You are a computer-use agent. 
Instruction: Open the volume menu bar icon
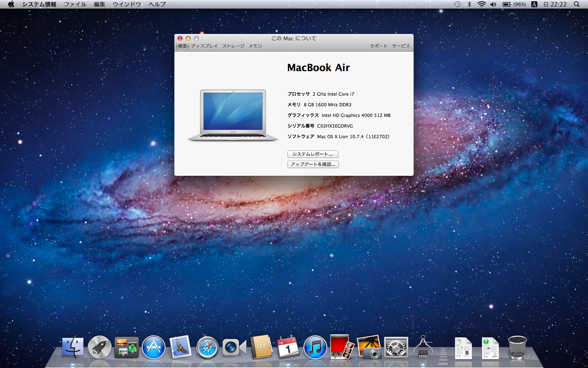pos(493,4)
